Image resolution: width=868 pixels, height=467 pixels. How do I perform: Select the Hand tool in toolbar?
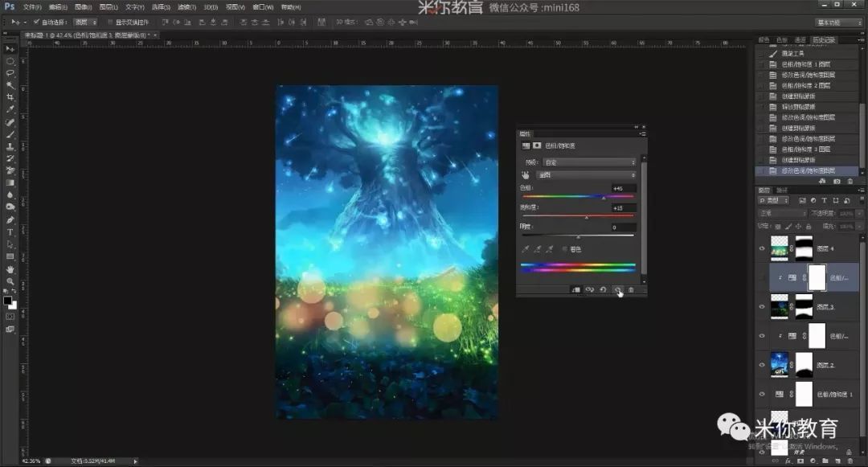tap(10, 269)
